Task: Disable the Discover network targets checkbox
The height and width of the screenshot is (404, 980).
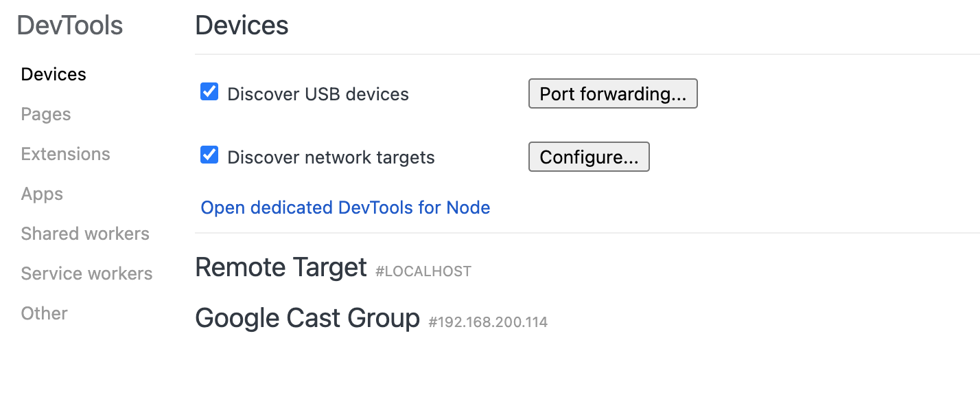Action: (x=209, y=155)
